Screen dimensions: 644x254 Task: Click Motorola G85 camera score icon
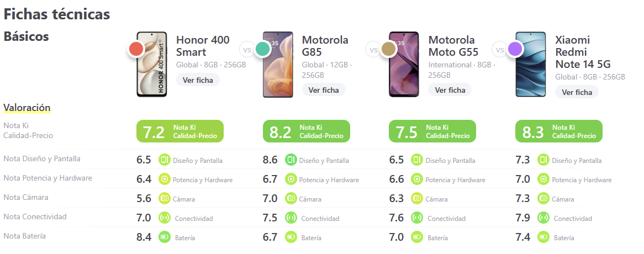coord(291,199)
